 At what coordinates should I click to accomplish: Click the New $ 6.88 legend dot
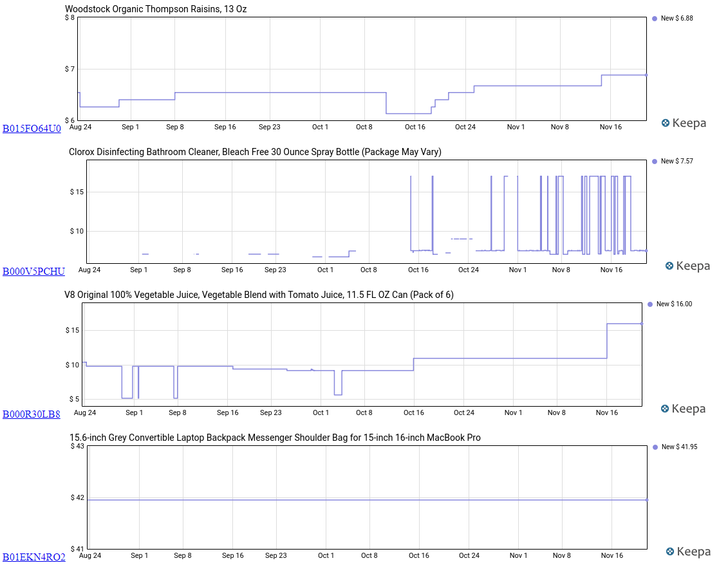pos(655,19)
